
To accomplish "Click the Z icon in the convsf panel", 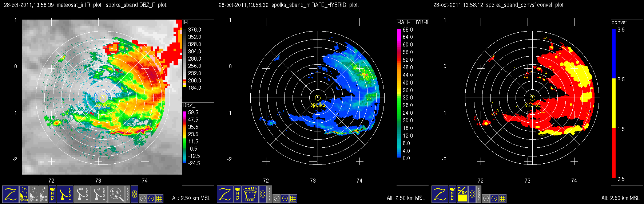I will point(440,194).
